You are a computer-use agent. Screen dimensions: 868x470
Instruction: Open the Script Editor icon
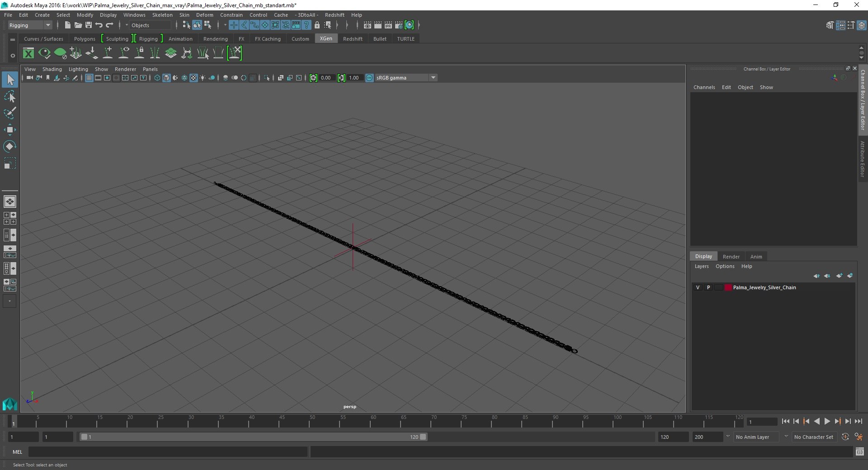860,451
